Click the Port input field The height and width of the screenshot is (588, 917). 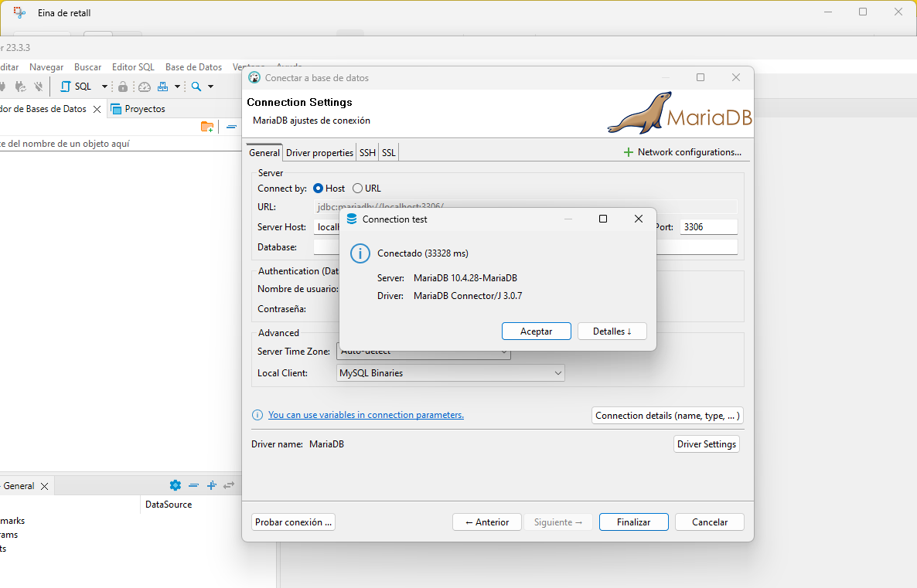[x=707, y=227]
